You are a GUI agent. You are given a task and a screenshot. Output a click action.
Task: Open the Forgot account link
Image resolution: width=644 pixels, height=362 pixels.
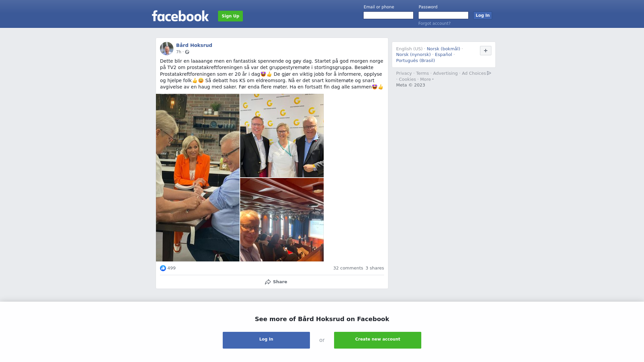[434, 23]
